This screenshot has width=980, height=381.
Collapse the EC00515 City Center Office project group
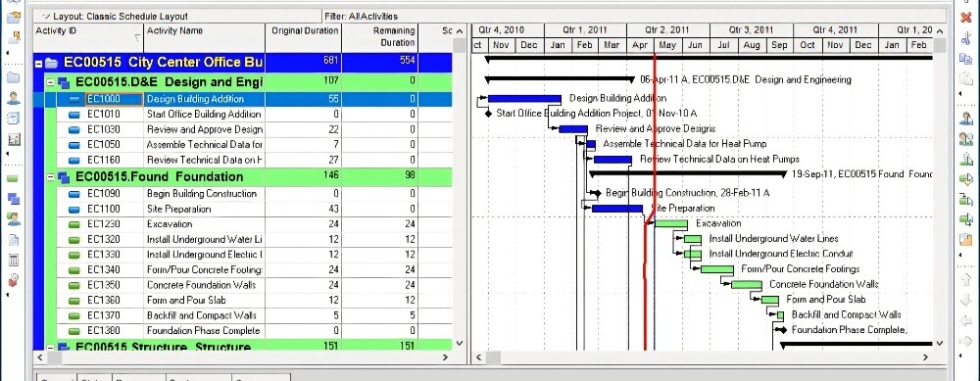point(39,63)
